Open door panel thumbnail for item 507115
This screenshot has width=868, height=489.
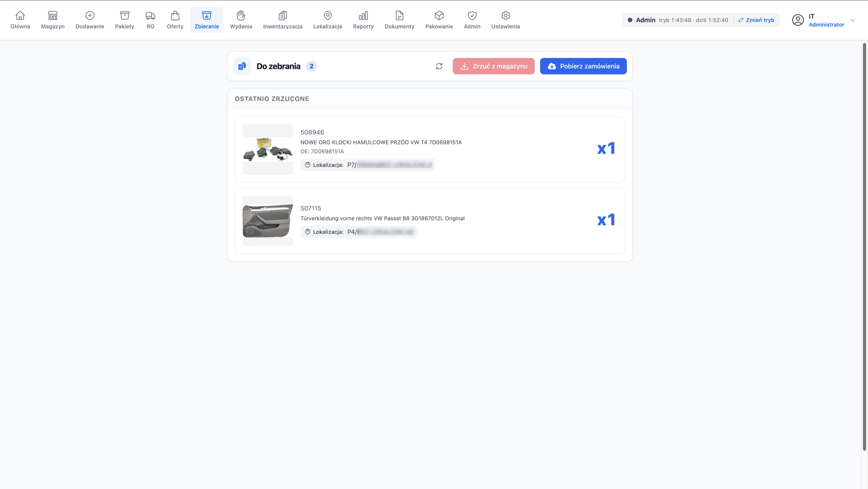268,221
